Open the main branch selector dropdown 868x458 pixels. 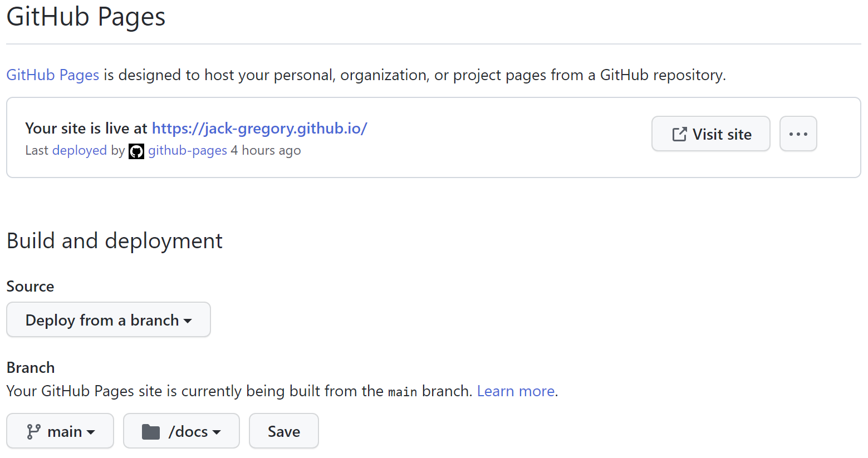(60, 431)
